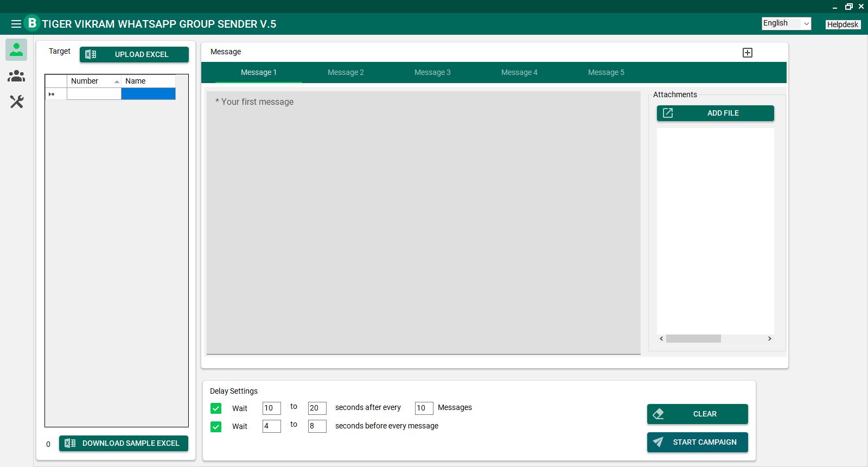Sort by the Number column arrow
This screenshot has width=868, height=467.
tap(117, 81)
